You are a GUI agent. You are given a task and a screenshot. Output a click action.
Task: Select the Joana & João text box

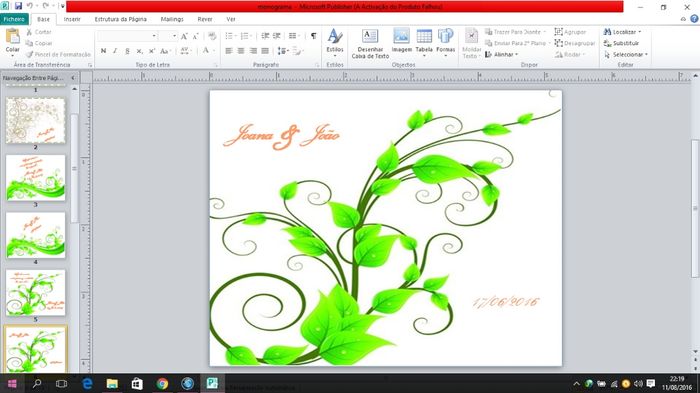(282, 136)
